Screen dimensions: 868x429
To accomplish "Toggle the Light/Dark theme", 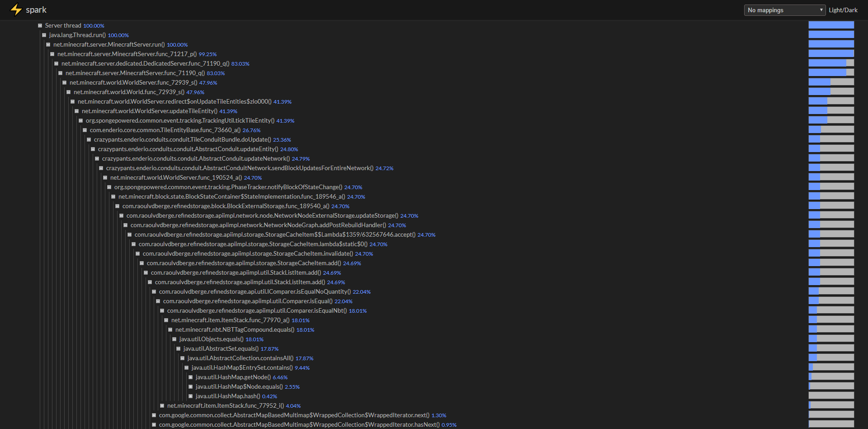I will pos(843,10).
